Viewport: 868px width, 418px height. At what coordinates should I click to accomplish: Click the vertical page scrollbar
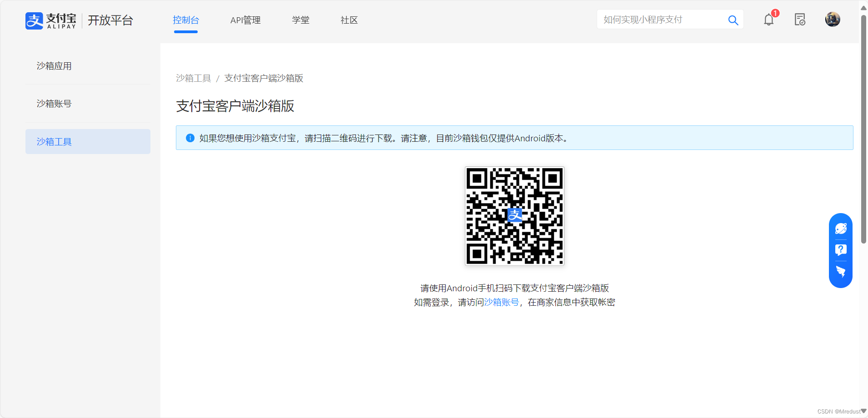(863, 129)
